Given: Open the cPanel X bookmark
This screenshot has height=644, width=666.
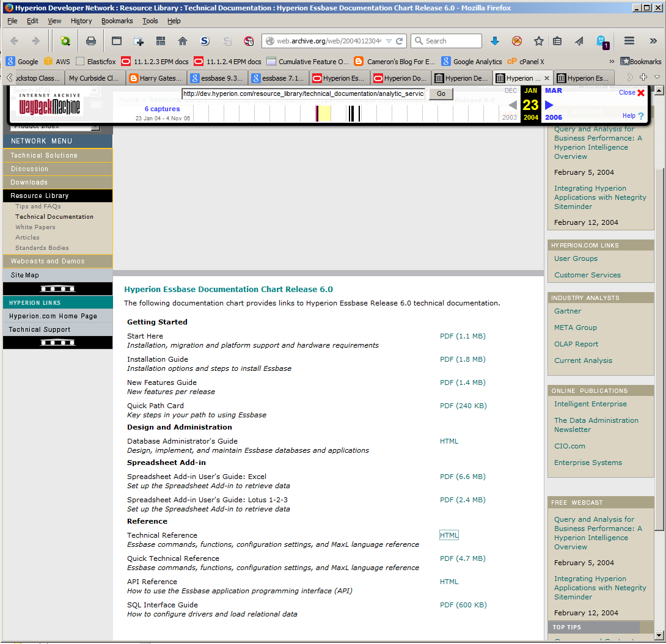Looking at the screenshot, I should [x=525, y=62].
